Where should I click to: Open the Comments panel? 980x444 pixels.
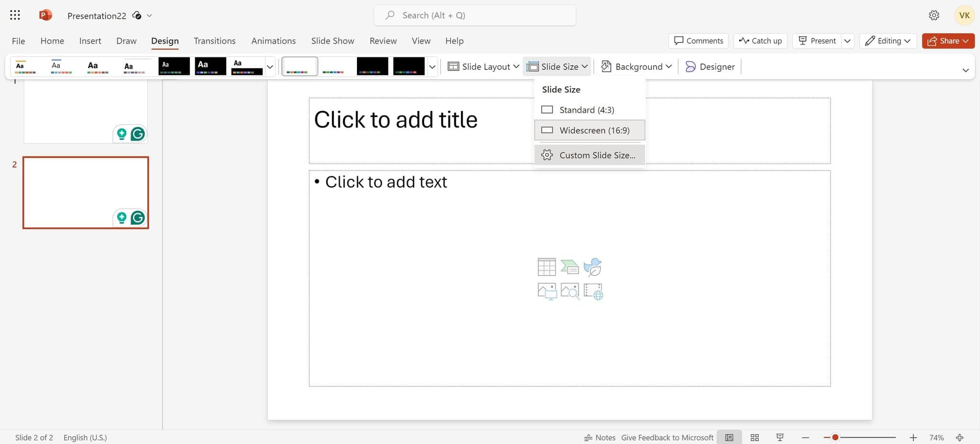(x=698, y=41)
